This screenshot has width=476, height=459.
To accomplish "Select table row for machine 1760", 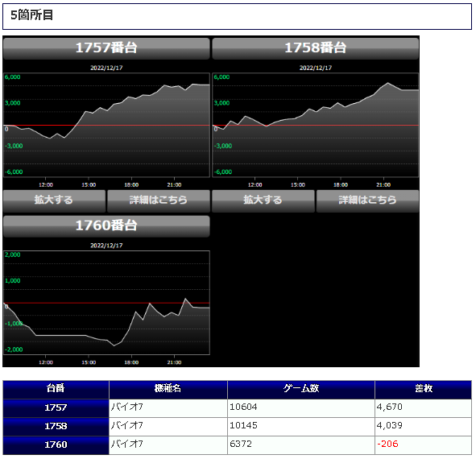I will click(x=238, y=445).
